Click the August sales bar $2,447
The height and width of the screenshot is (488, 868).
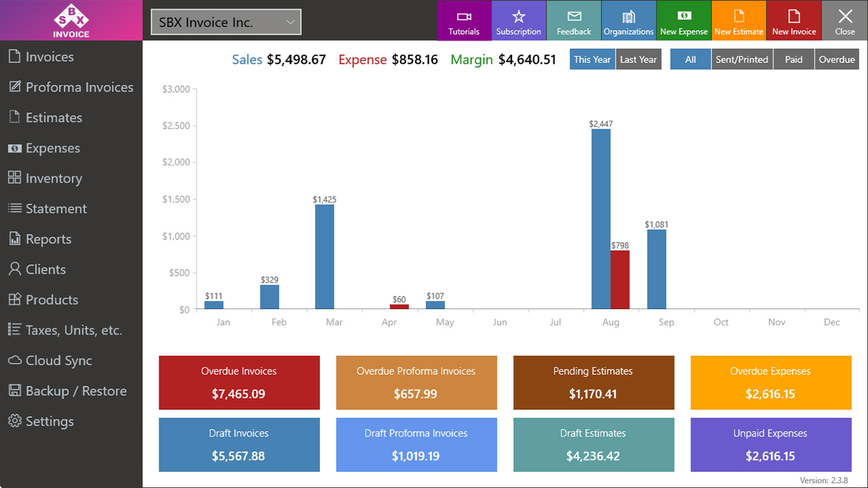pyautogui.click(x=601, y=219)
